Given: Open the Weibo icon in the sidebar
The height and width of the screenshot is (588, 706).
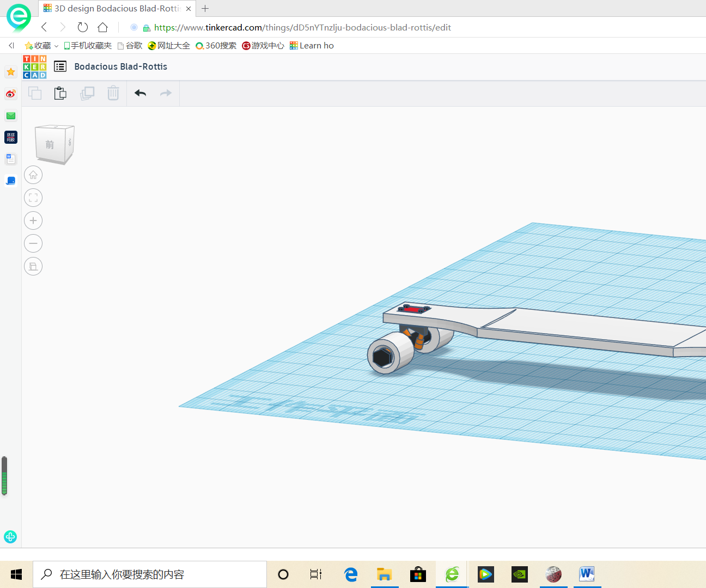Looking at the screenshot, I should (x=11, y=94).
